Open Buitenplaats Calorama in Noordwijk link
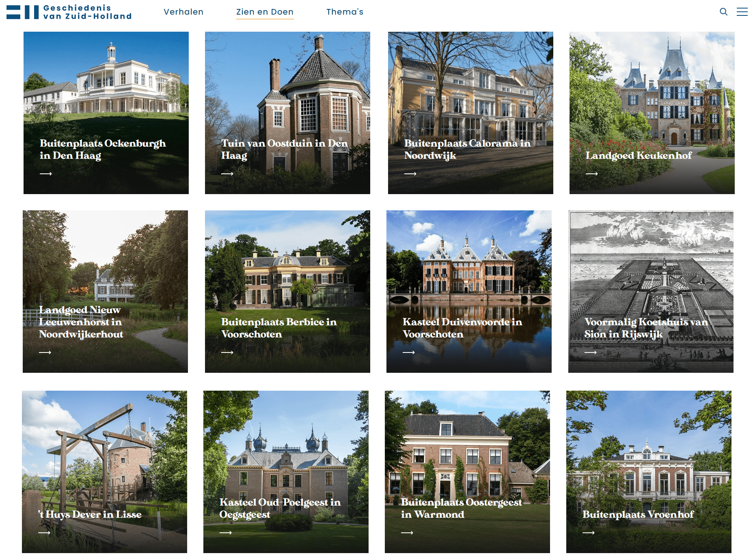Screen dimensions: 753x560 coord(467,149)
